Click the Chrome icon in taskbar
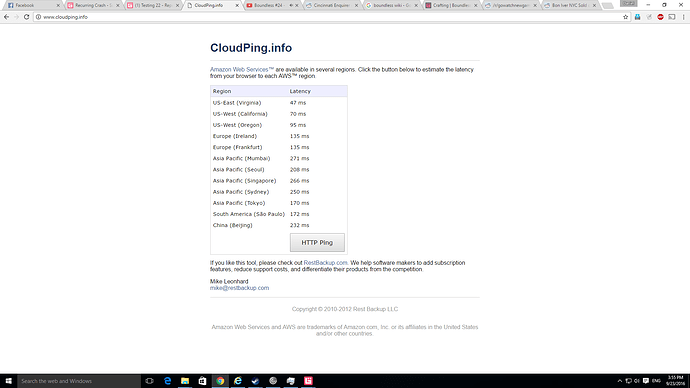This screenshot has width=690, height=388. [x=220, y=381]
